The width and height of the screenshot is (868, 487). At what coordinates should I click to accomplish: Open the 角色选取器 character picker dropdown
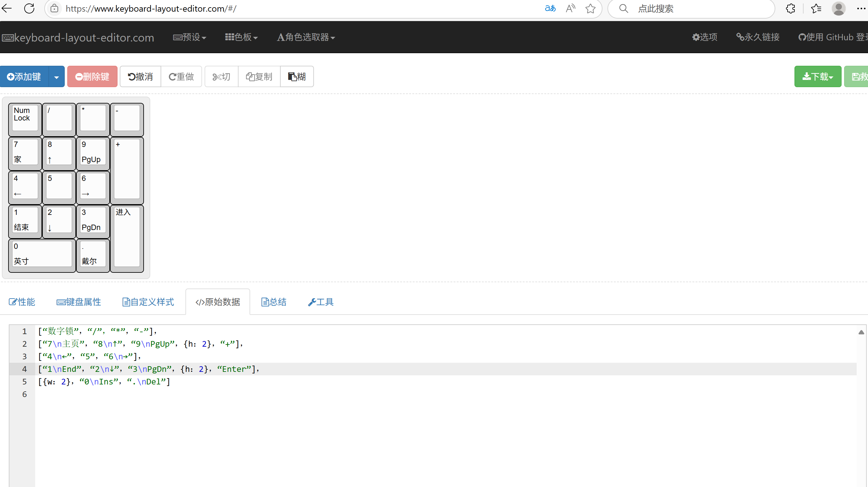click(x=305, y=37)
